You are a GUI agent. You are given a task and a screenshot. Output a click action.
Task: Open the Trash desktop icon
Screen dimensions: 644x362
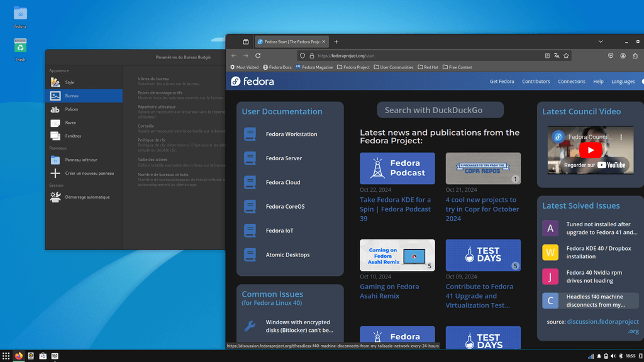tap(20, 49)
